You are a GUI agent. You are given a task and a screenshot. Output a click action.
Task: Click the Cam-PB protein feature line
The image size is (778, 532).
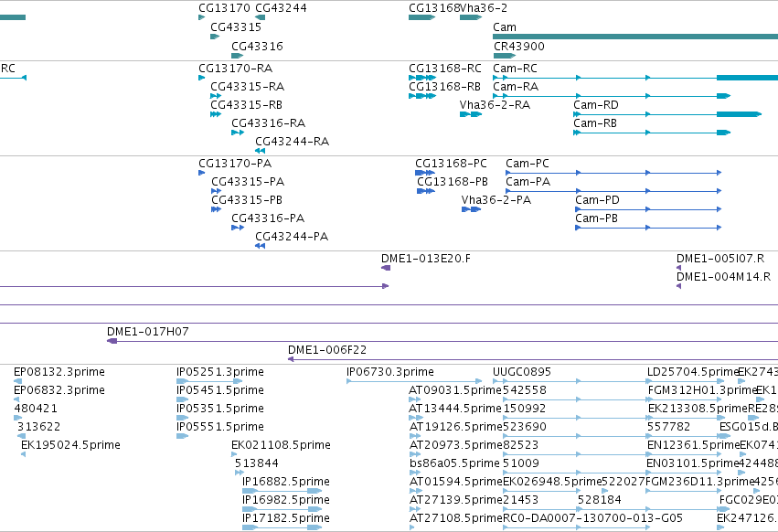pos(648,228)
